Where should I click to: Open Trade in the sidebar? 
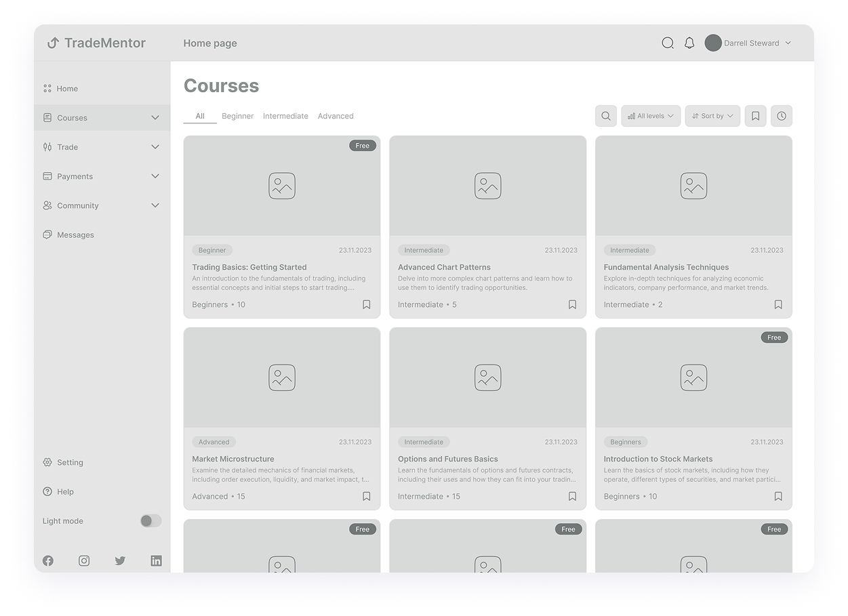tap(102, 146)
